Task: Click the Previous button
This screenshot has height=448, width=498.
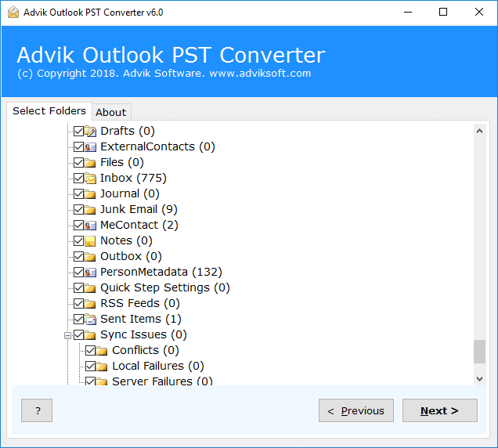Action: pos(356,410)
